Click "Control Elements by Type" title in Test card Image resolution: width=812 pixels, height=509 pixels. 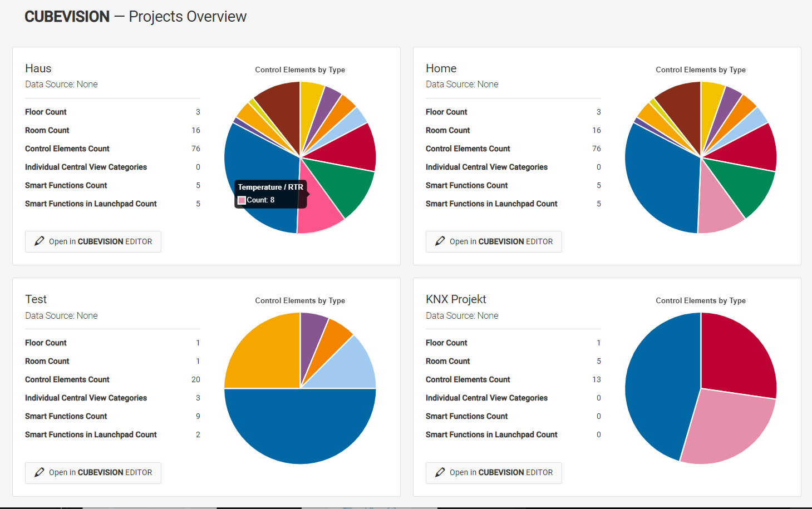(300, 300)
